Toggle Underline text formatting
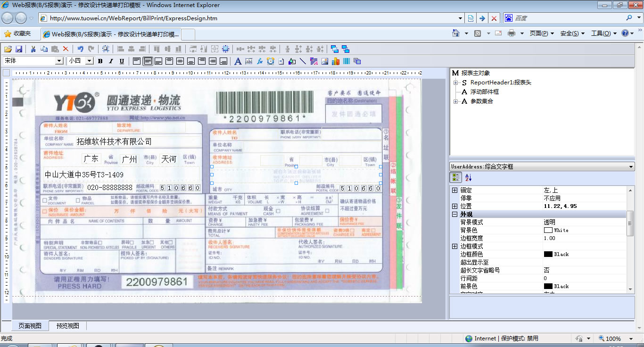The image size is (644, 347). tap(122, 61)
